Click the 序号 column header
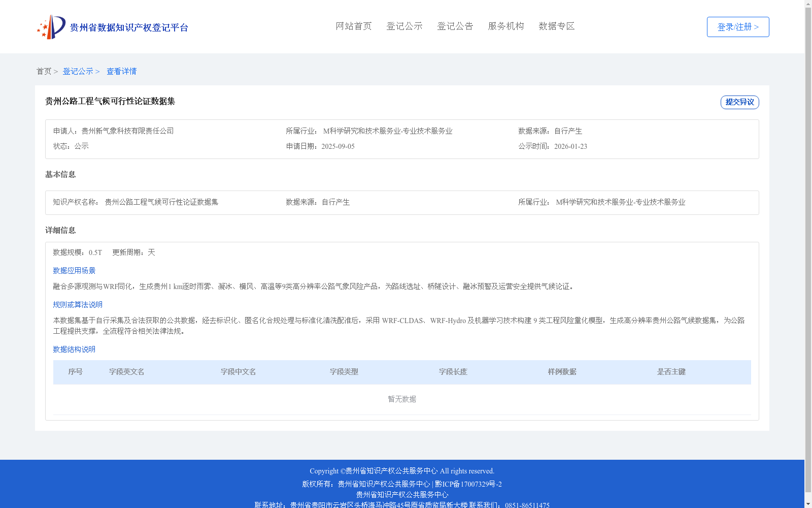Image resolution: width=812 pixels, height=508 pixels. (x=76, y=372)
